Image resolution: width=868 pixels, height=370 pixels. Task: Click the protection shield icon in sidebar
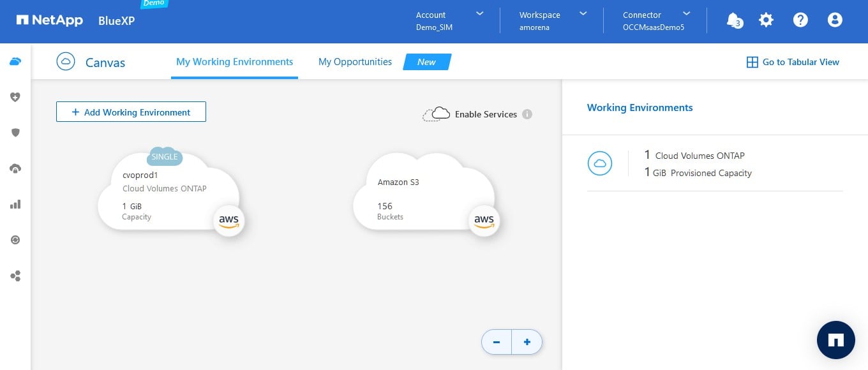tap(15, 133)
